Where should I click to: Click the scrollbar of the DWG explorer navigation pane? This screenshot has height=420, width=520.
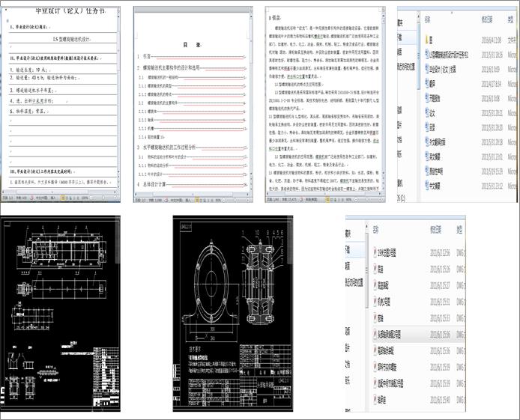click(x=367, y=270)
